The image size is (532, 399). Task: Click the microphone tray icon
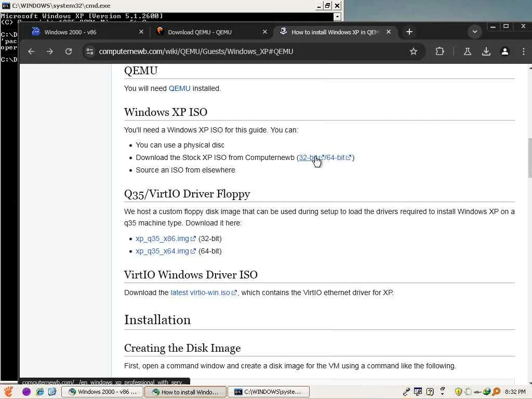coord(406,392)
